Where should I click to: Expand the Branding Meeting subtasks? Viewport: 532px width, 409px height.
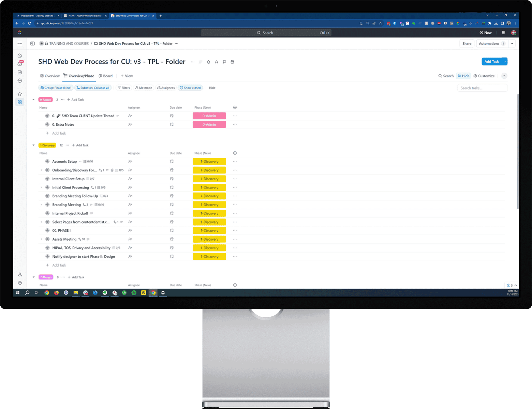[x=42, y=205]
